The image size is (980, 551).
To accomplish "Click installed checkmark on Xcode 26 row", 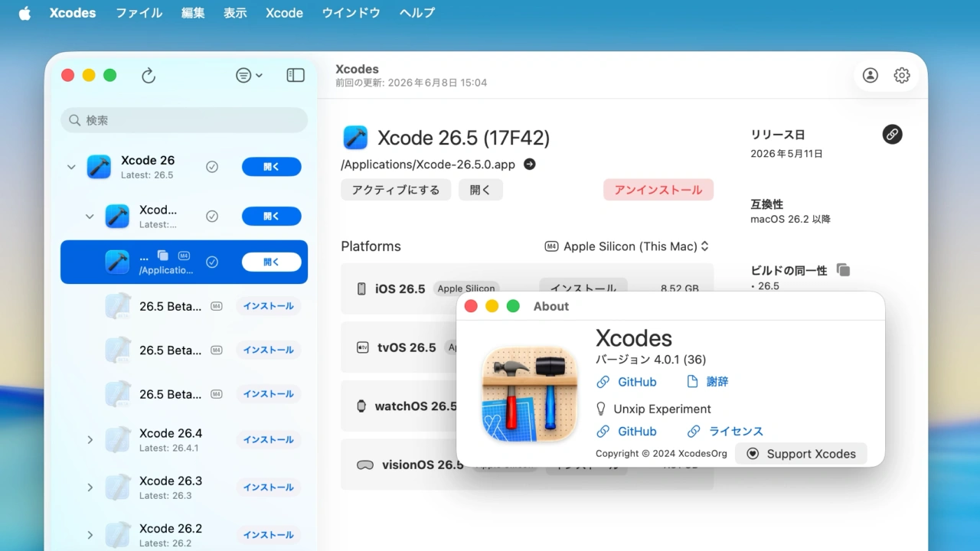I will point(212,167).
